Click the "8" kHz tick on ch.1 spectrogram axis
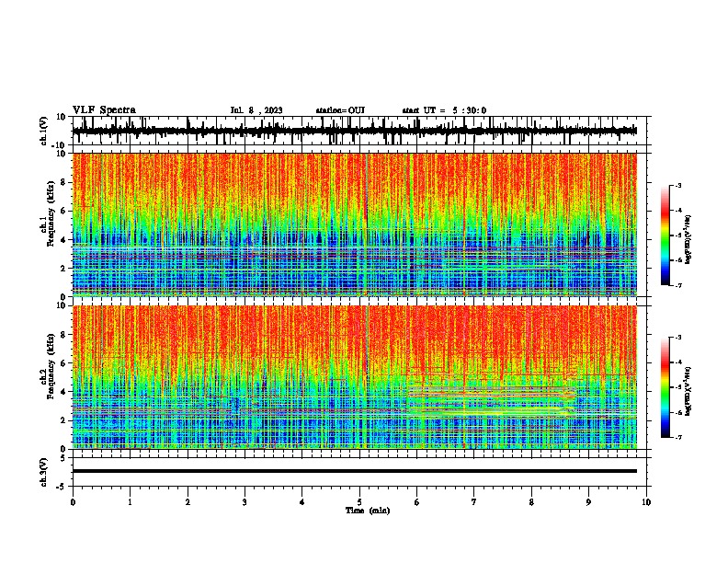The width and height of the screenshot is (728, 563). [65, 182]
